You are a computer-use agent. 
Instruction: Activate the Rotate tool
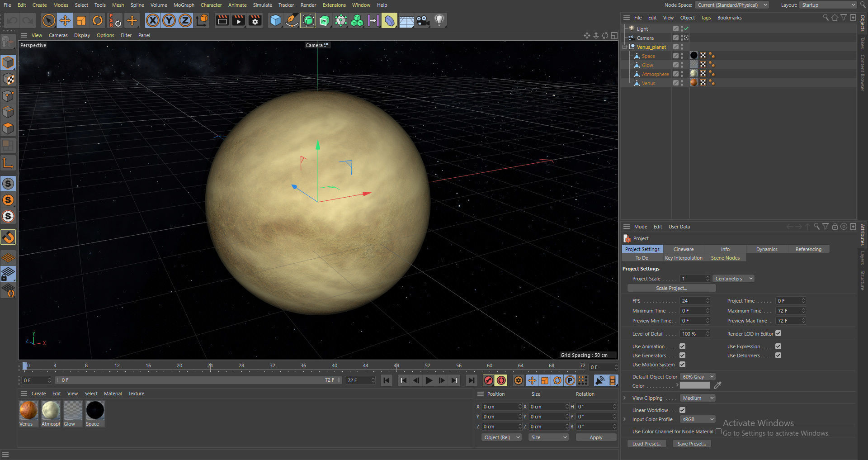pyautogui.click(x=97, y=20)
